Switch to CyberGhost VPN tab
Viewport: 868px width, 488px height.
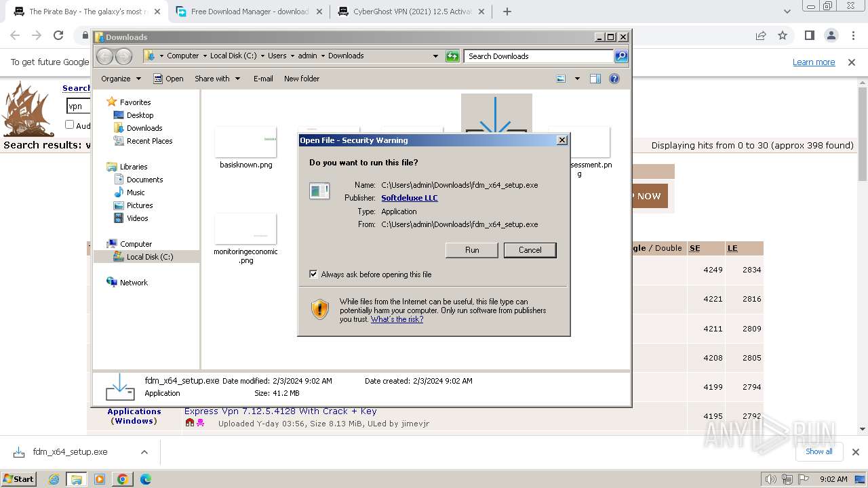(x=410, y=12)
